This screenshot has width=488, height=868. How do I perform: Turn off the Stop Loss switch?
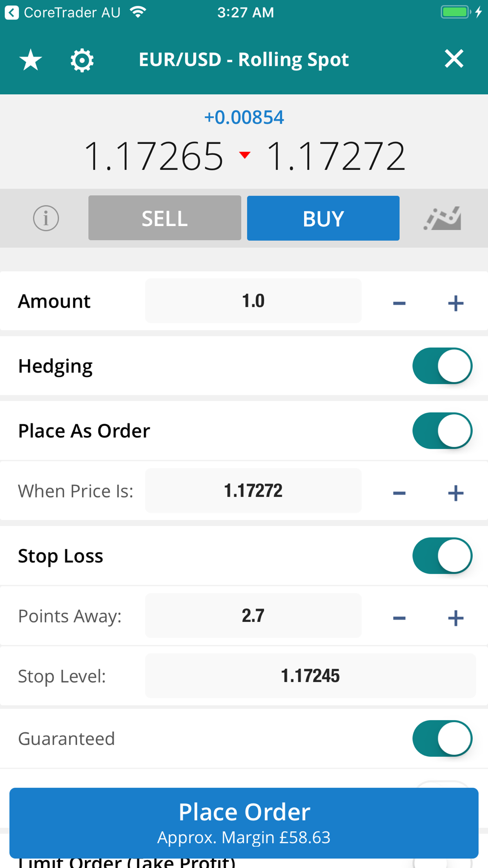(x=442, y=556)
